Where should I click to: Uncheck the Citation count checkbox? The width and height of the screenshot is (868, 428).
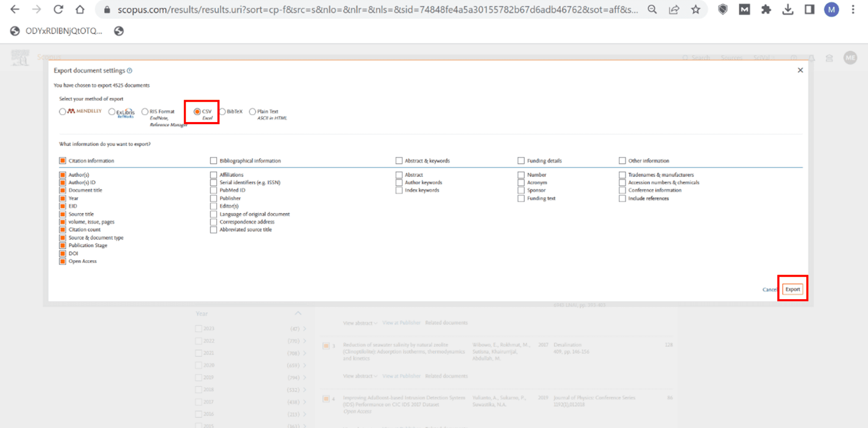[63, 230]
